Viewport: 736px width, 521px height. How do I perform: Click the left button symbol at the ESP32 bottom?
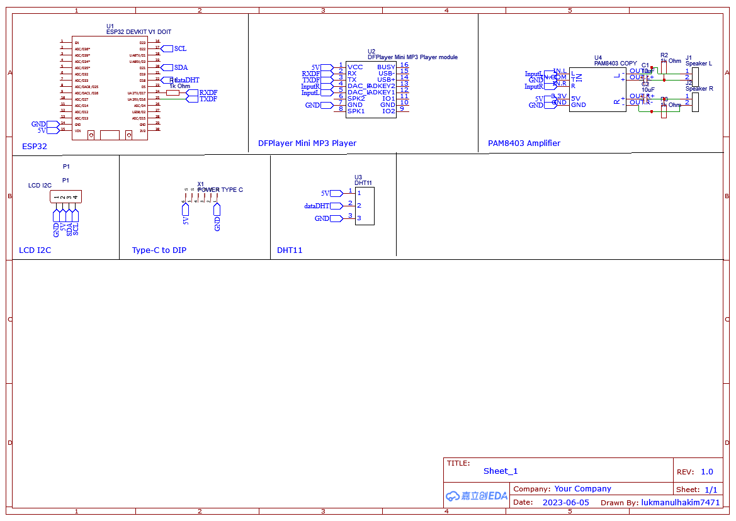click(x=91, y=135)
